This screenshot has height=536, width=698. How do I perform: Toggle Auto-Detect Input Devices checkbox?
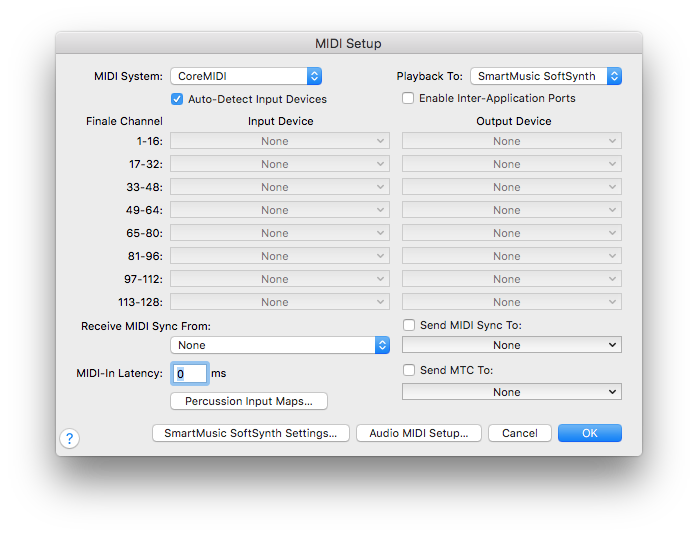(x=177, y=99)
